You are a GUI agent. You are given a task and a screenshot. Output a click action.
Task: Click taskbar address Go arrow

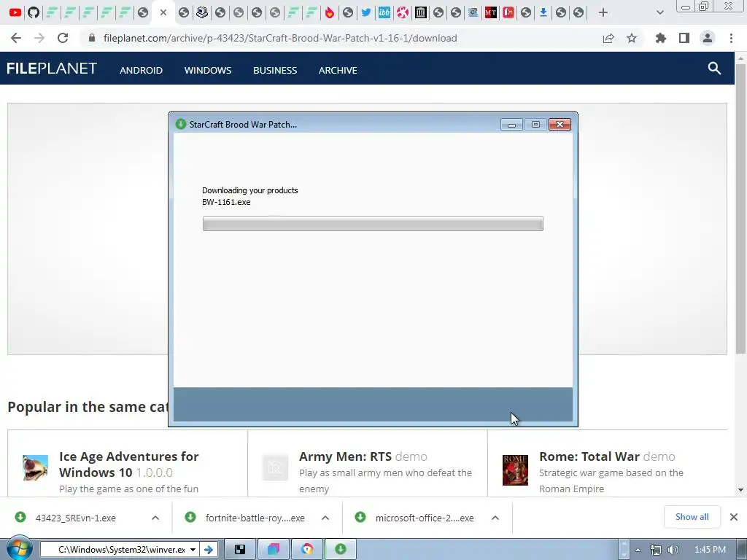pyautogui.click(x=208, y=550)
